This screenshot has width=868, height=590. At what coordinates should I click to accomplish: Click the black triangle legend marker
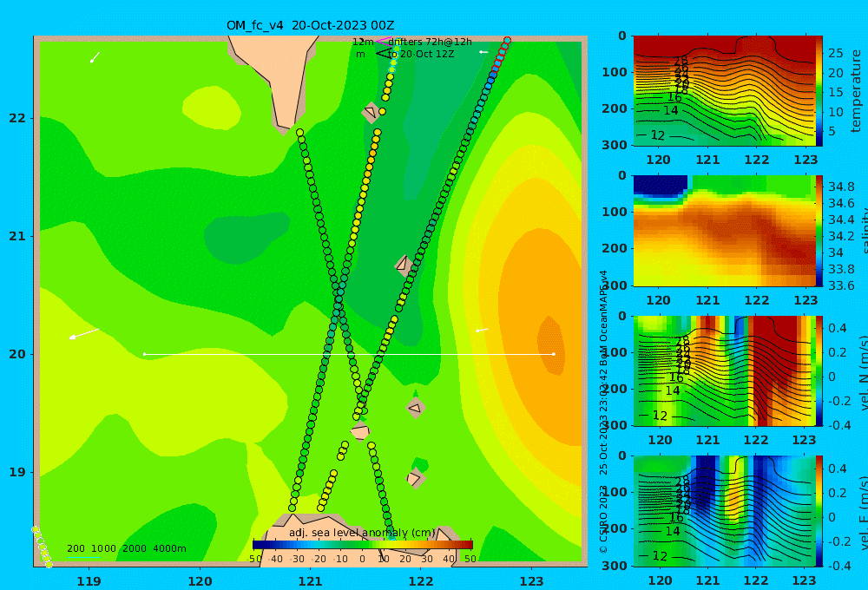383,54
